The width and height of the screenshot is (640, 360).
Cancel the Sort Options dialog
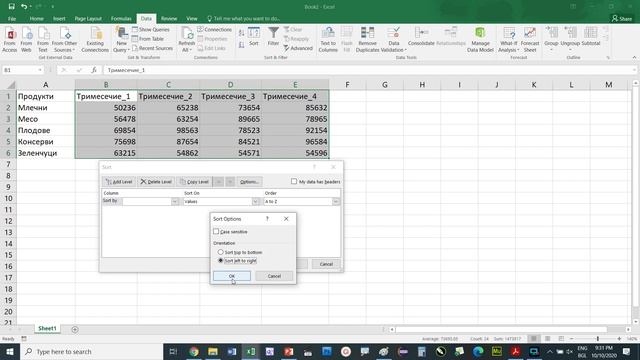point(274,276)
